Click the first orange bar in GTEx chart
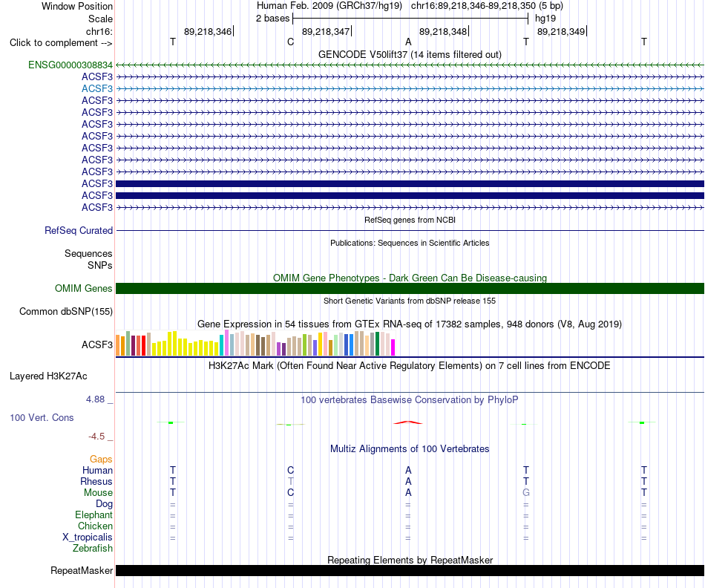This screenshot has height=588, width=705. click(118, 345)
